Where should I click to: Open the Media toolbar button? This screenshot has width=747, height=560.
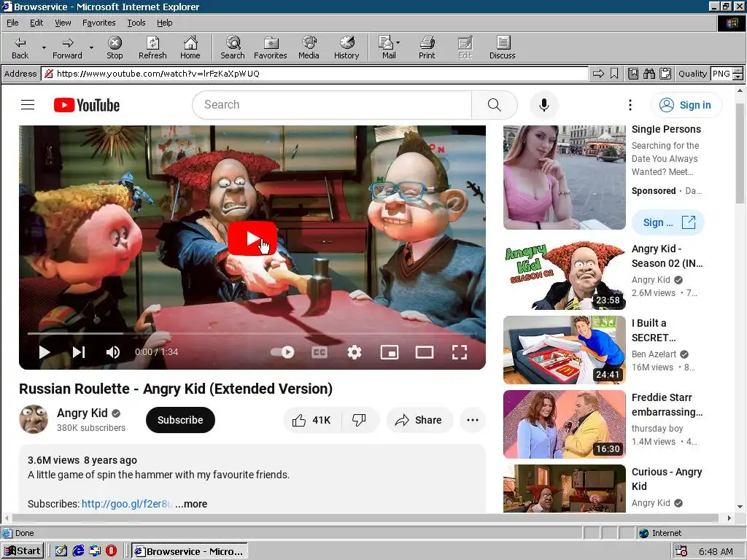tap(309, 47)
